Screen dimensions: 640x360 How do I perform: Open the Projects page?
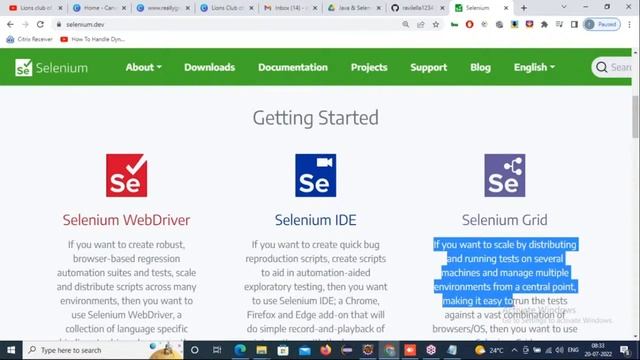coord(369,67)
